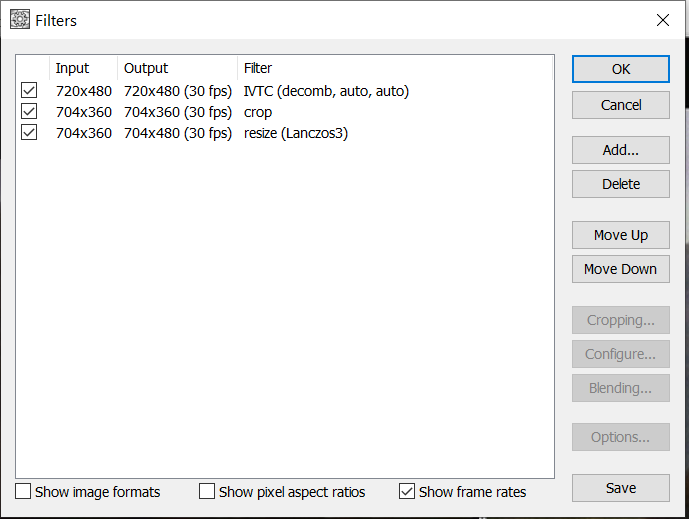Click the Move Up button
This screenshot has width=689, height=519.
coord(621,235)
